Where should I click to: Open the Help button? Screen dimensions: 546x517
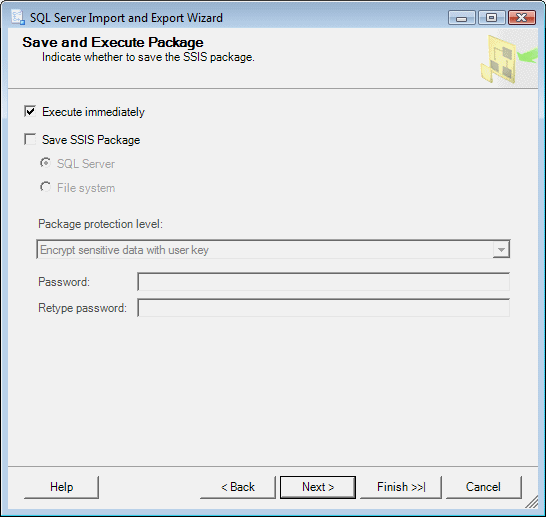pos(61,487)
